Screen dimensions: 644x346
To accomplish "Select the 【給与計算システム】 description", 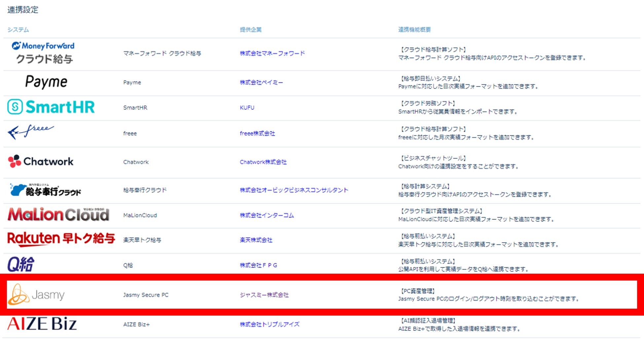I will [x=425, y=186].
